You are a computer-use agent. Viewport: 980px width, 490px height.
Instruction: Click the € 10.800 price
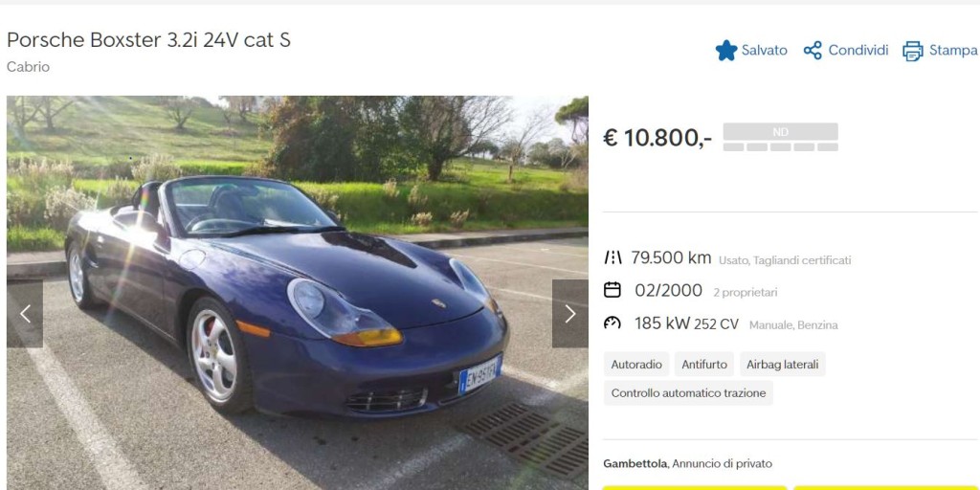(x=657, y=138)
